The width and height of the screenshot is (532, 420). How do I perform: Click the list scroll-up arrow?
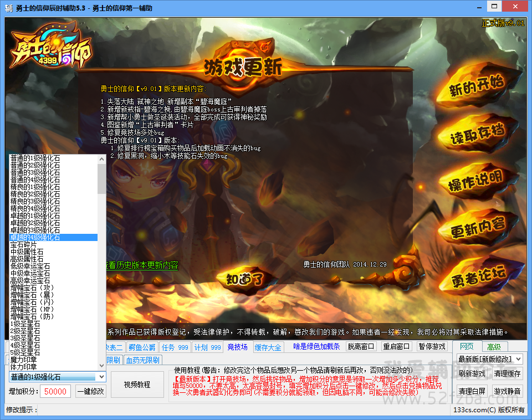tap(102, 159)
